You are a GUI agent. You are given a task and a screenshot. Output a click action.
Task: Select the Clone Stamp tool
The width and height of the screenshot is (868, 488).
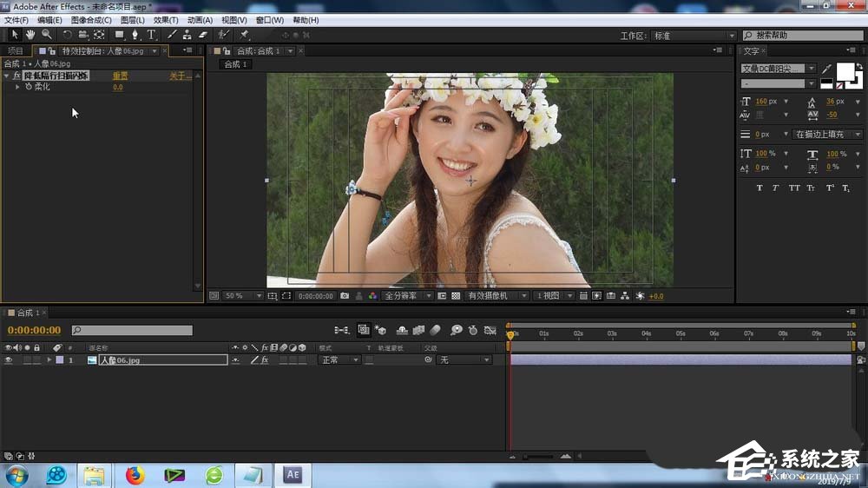pos(187,35)
